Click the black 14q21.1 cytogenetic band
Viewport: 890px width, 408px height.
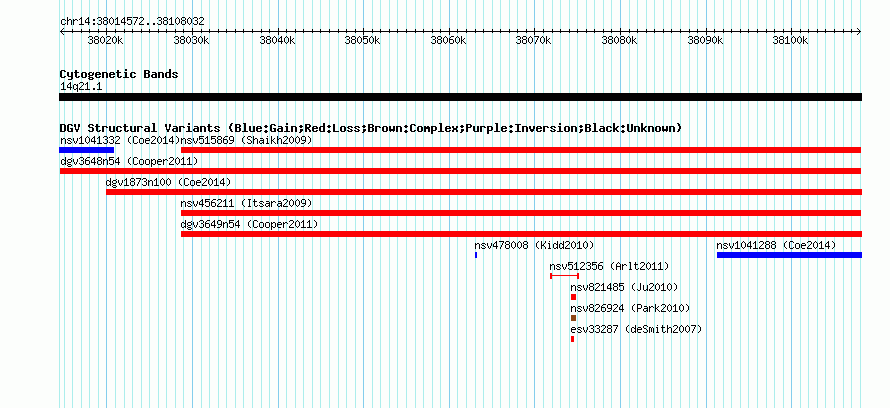[460, 97]
